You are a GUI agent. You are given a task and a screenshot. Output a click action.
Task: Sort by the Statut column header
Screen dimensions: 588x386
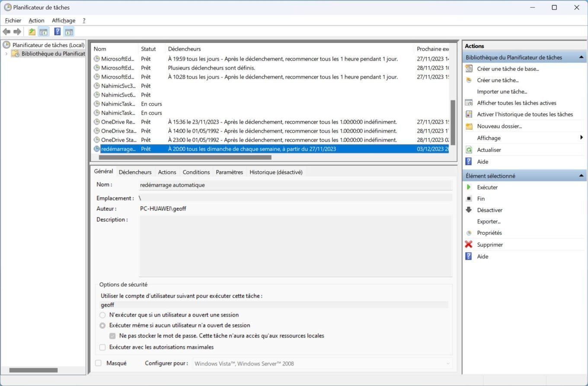click(x=152, y=49)
